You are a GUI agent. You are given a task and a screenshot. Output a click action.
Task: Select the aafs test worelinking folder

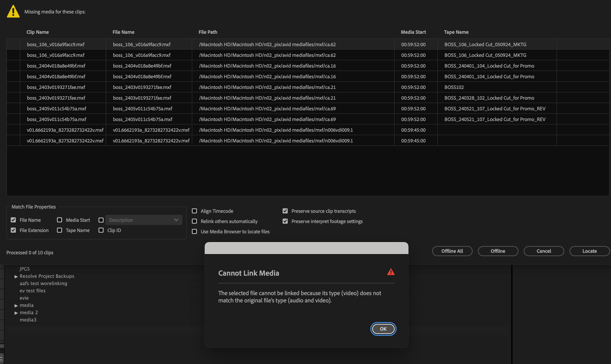[x=43, y=283]
